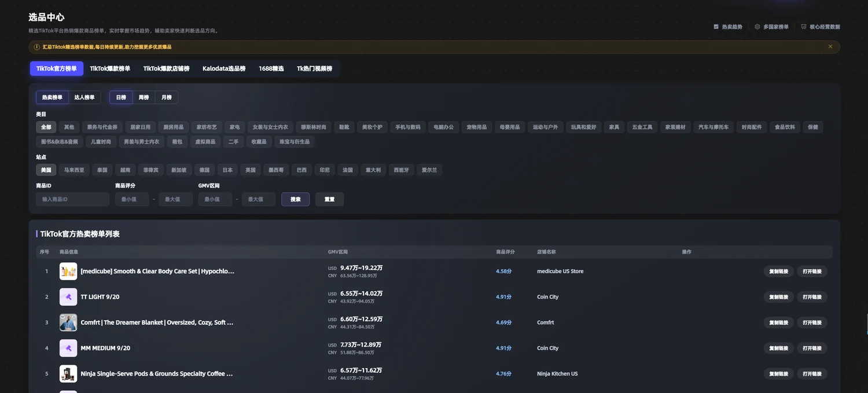Filter category by 美妆个护

(x=372, y=127)
